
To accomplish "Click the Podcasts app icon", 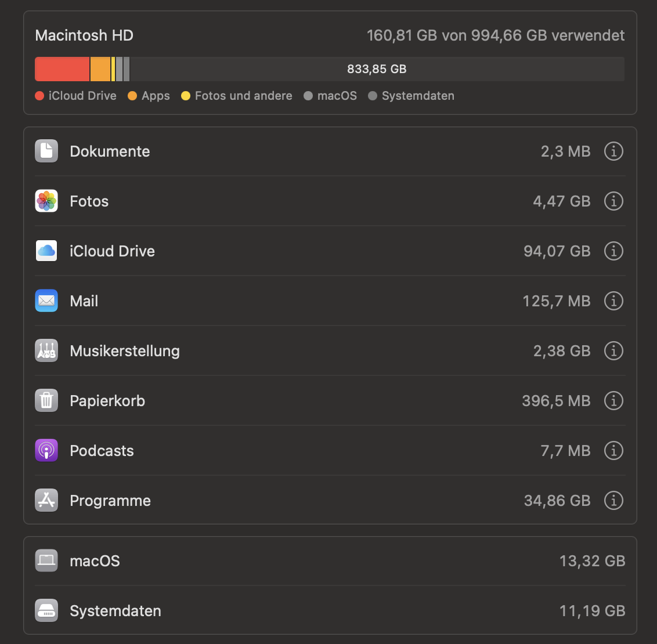I will click(x=46, y=451).
